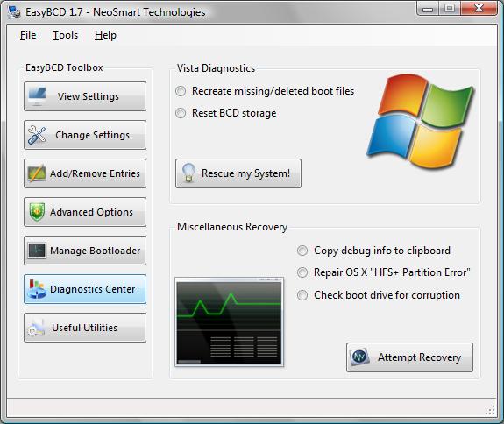Open Advanced Options section

[85, 212]
